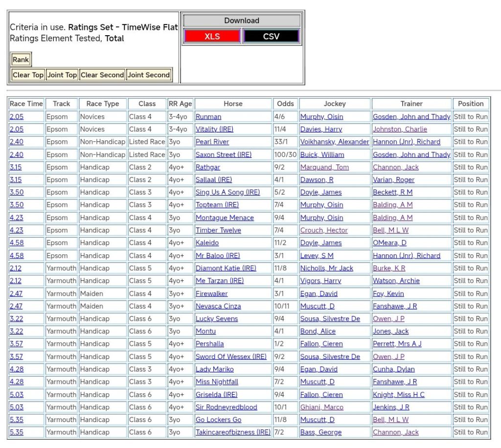
Task: Click the Odds column header
Action: [286, 104]
